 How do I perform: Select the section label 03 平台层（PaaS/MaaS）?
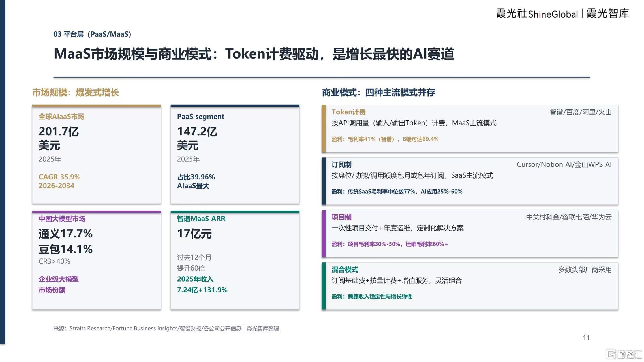92,34
